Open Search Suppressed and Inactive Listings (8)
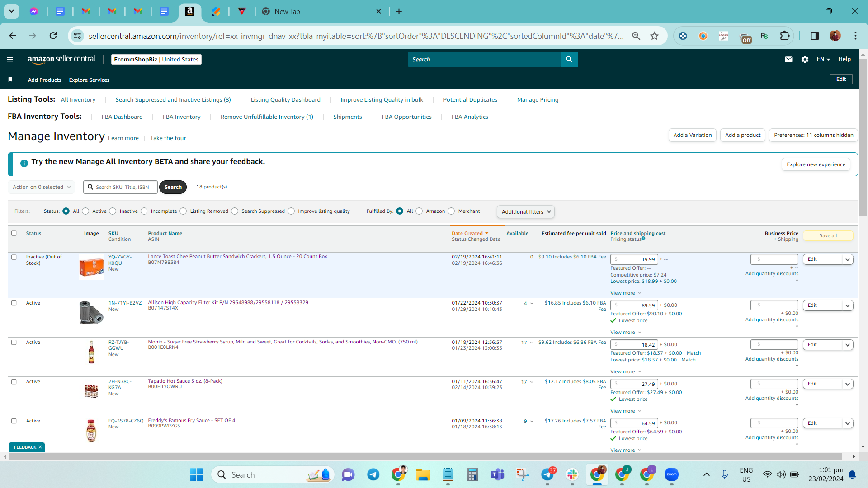Image resolution: width=868 pixels, height=488 pixels. pos(173,100)
